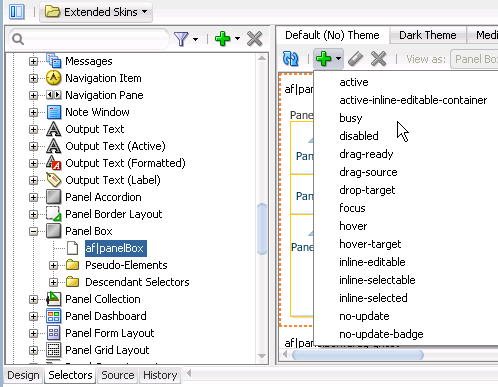Screen dimensions: 498x387
Task: Click the Output Text (Formatted) icon
Action: point(53,163)
